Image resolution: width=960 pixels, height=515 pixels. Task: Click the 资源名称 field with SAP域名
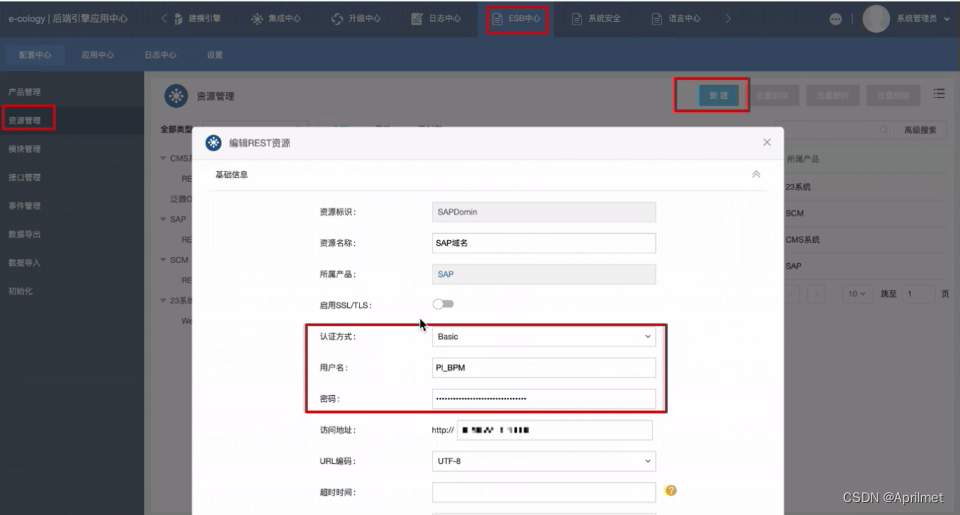[544, 243]
